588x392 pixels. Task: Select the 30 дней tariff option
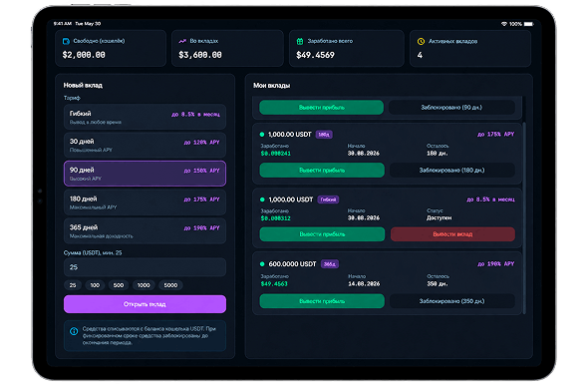[x=145, y=145]
